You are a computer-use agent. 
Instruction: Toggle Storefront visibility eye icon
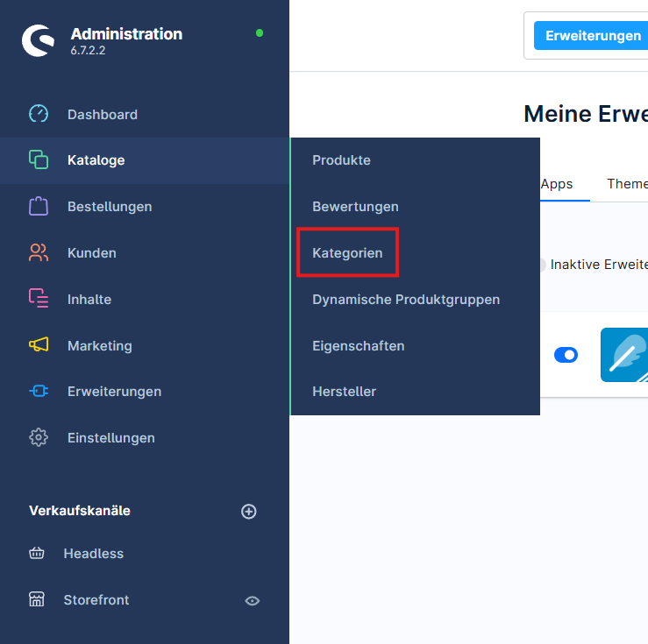point(253,601)
